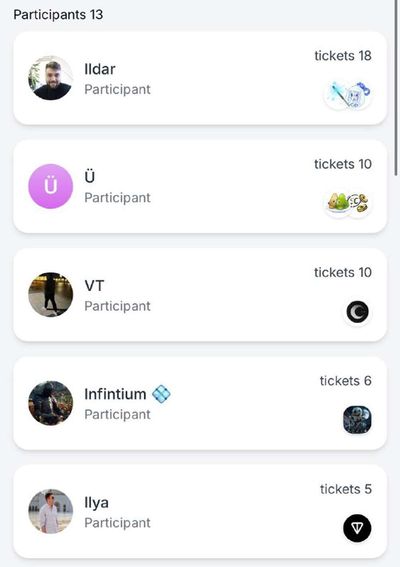
Task: Click Ü's pear and cookie gift icons
Action: click(348, 203)
